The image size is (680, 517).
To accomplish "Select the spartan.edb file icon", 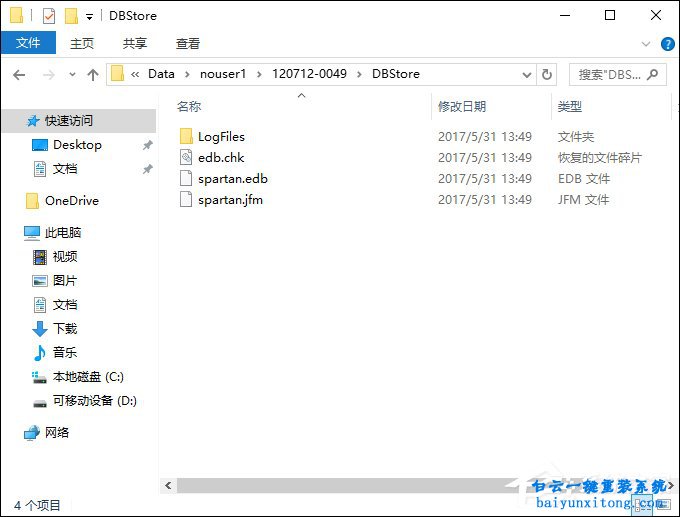I will tap(186, 178).
